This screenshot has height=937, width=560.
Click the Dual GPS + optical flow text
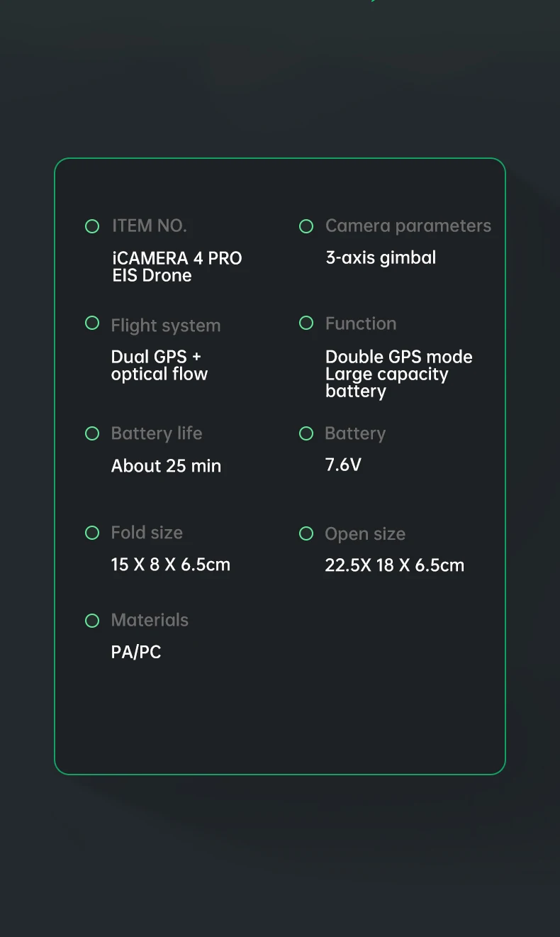pos(159,365)
